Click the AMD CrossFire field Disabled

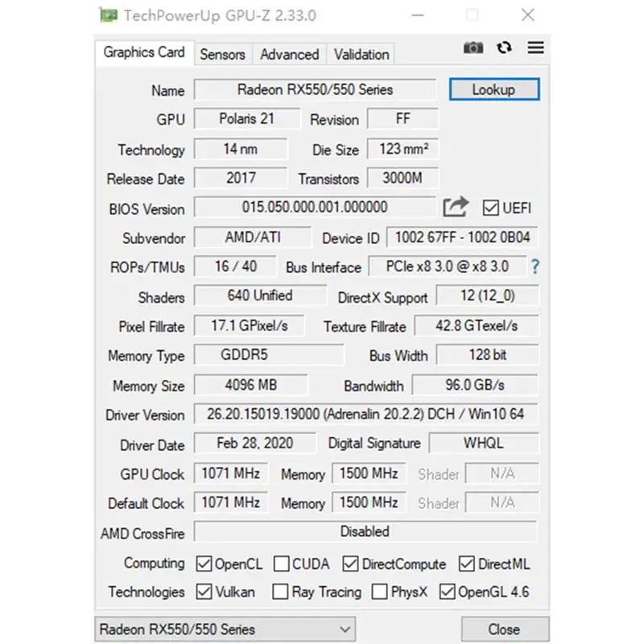[365, 531]
